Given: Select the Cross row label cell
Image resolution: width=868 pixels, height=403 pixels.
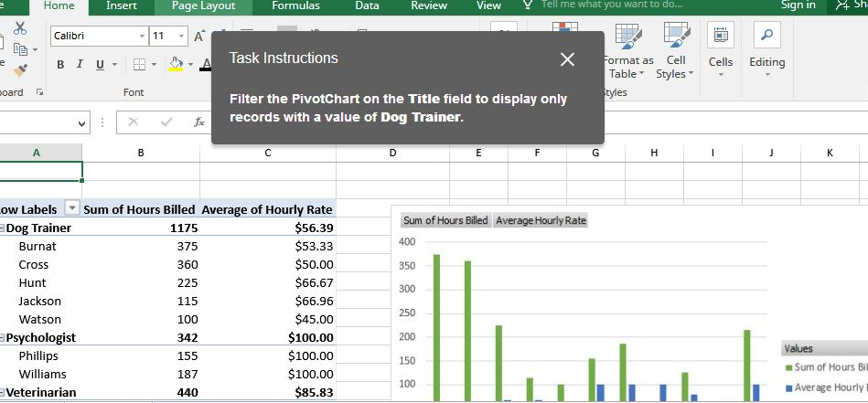Looking at the screenshot, I should [x=33, y=264].
